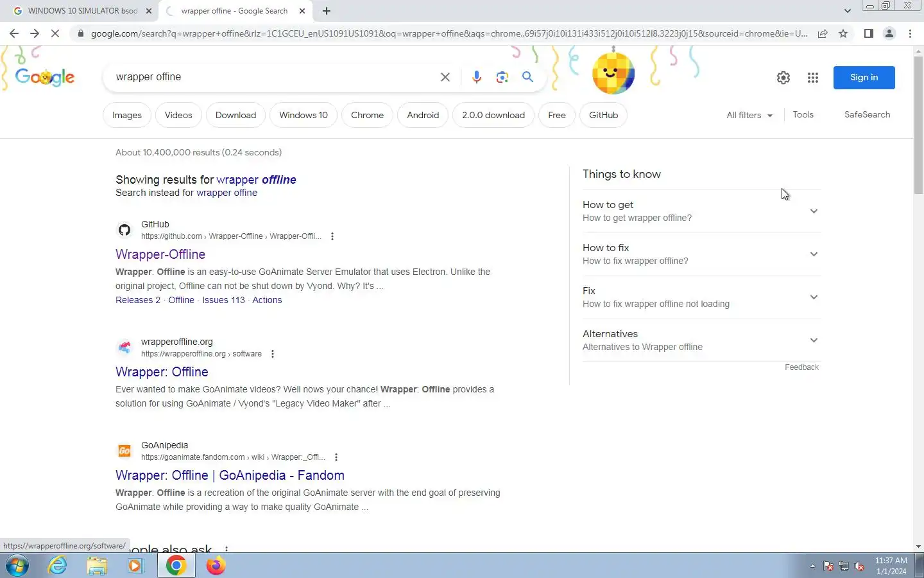Open the Google apps grid
The width and height of the screenshot is (924, 578).
[x=813, y=78]
